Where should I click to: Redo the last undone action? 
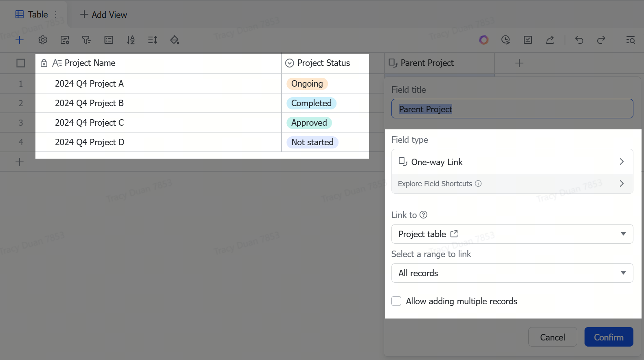point(601,40)
